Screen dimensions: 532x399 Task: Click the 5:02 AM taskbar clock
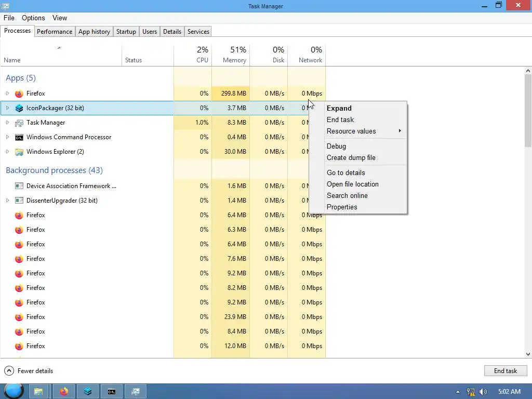coord(509,392)
